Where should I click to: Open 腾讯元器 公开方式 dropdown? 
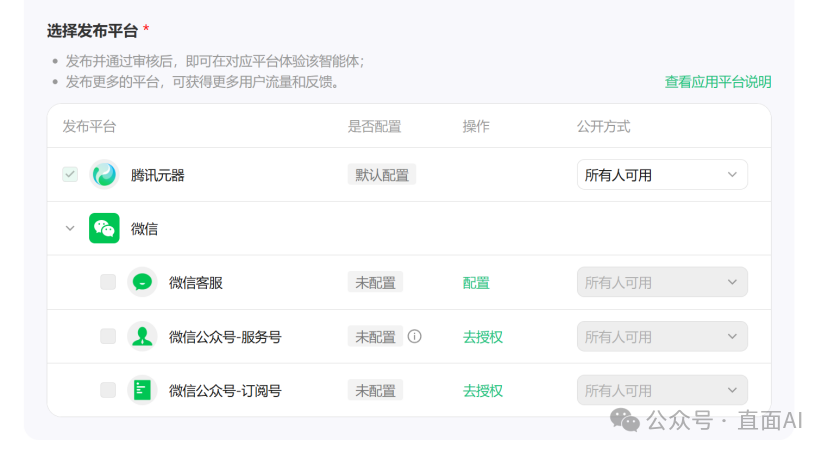tap(662, 175)
